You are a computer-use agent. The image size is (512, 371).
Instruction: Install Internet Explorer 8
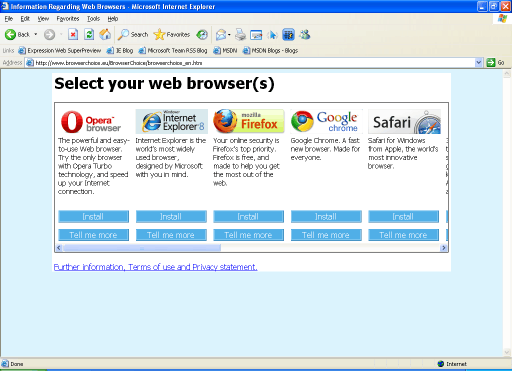coord(171,217)
